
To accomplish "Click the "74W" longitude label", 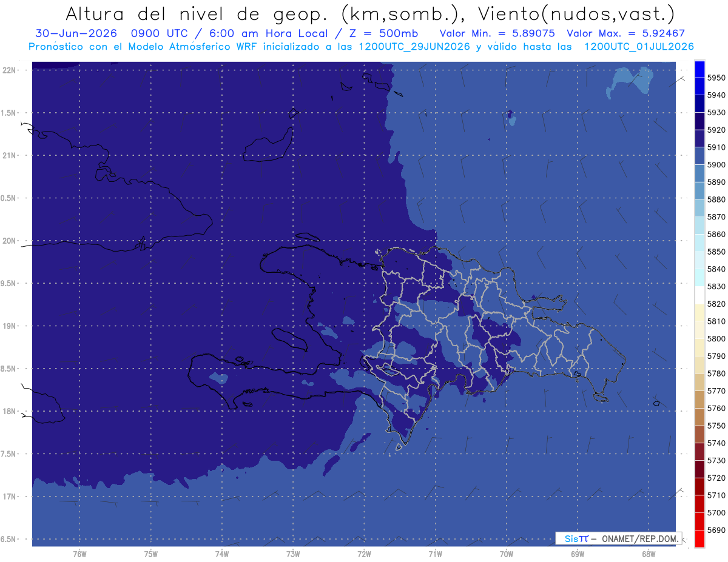I will pos(221,554).
